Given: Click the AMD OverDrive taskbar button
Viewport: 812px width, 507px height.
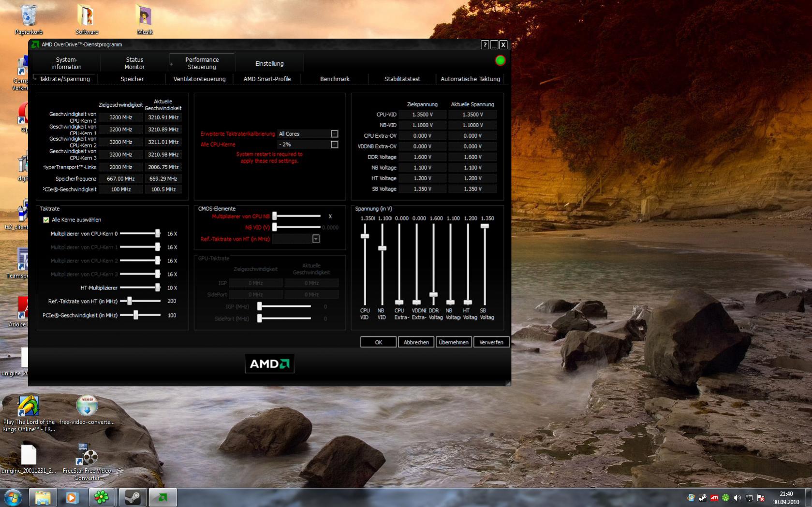Looking at the screenshot, I should coord(162,497).
